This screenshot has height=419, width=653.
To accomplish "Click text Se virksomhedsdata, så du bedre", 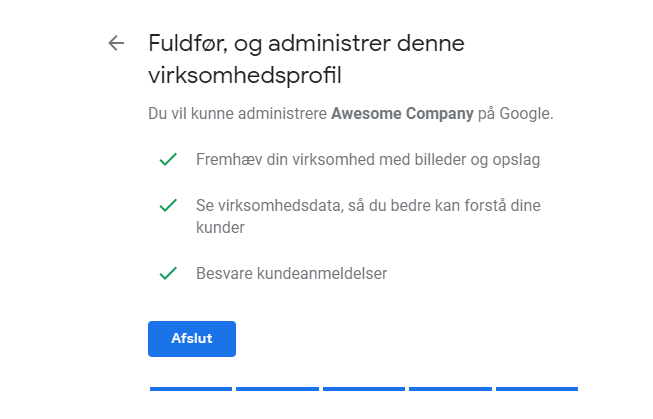I will [x=314, y=205].
